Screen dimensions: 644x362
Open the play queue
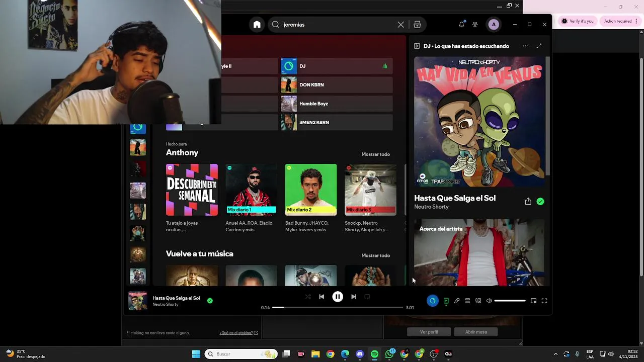coord(467,301)
